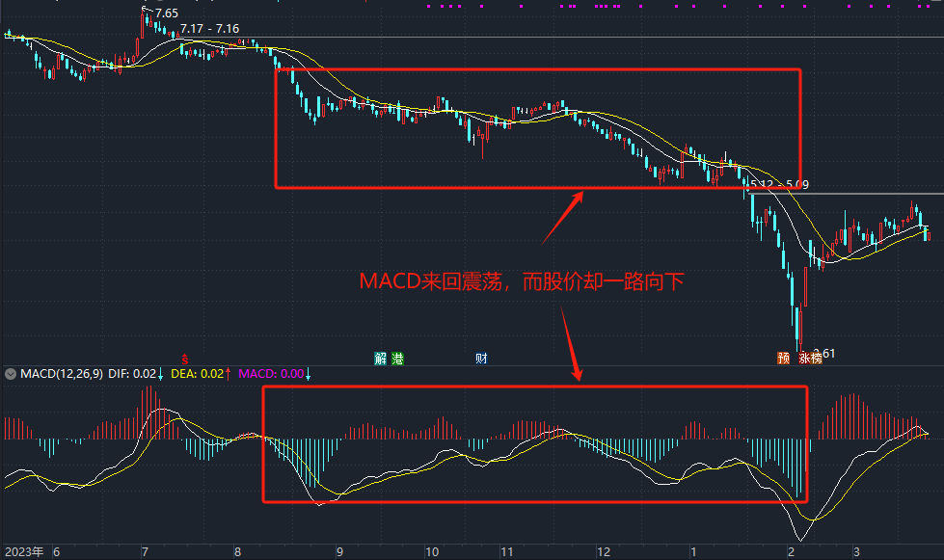The width and height of the screenshot is (944, 560).
Task: Click the green 港 event marker
Action: 397,359
